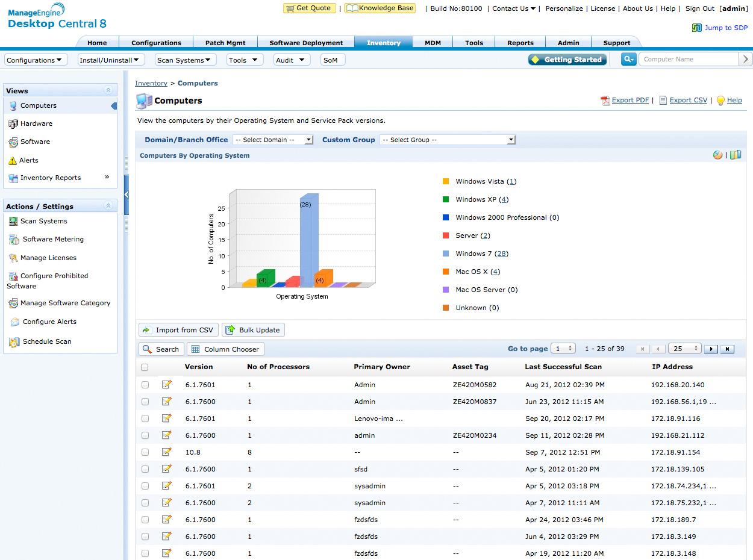This screenshot has width=753, height=560.
Task: Select checkbox for row with version 10.8
Action: tap(145, 452)
